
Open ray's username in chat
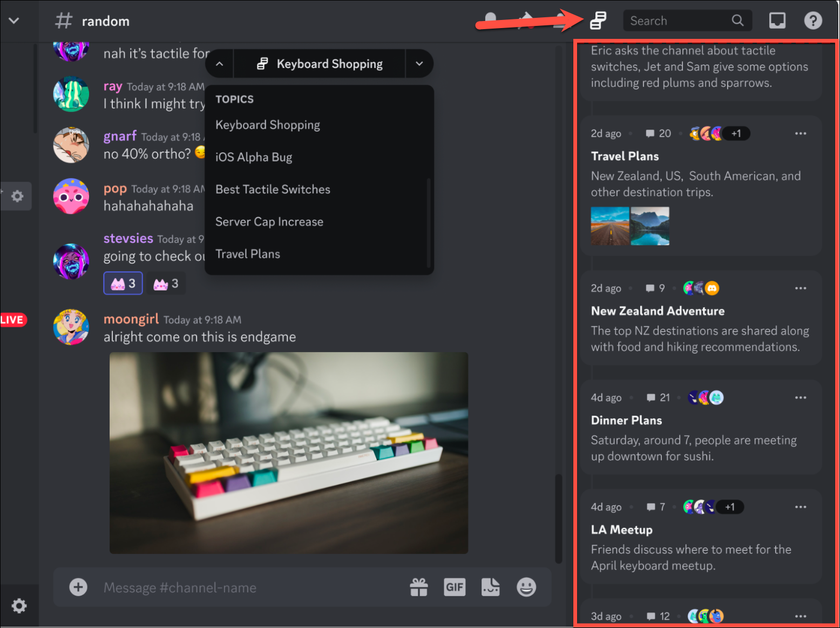[x=113, y=86]
